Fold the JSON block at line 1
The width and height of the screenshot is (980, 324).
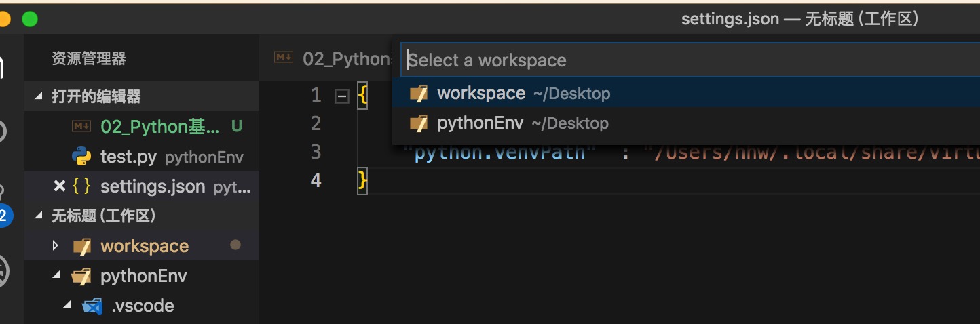click(342, 96)
